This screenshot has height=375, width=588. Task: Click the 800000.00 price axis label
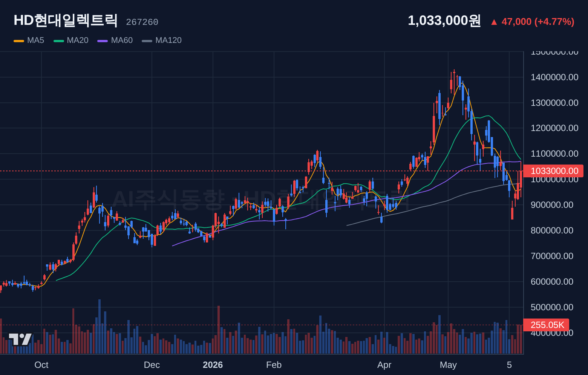click(552, 230)
